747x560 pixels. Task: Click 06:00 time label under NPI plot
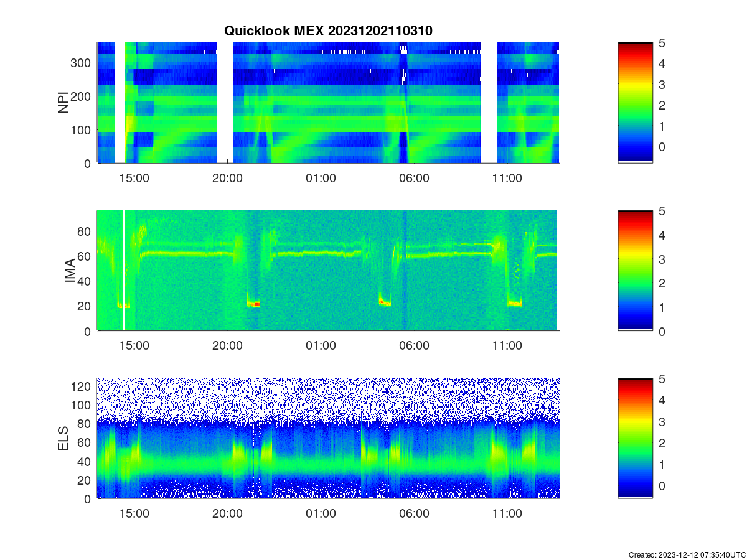(414, 178)
